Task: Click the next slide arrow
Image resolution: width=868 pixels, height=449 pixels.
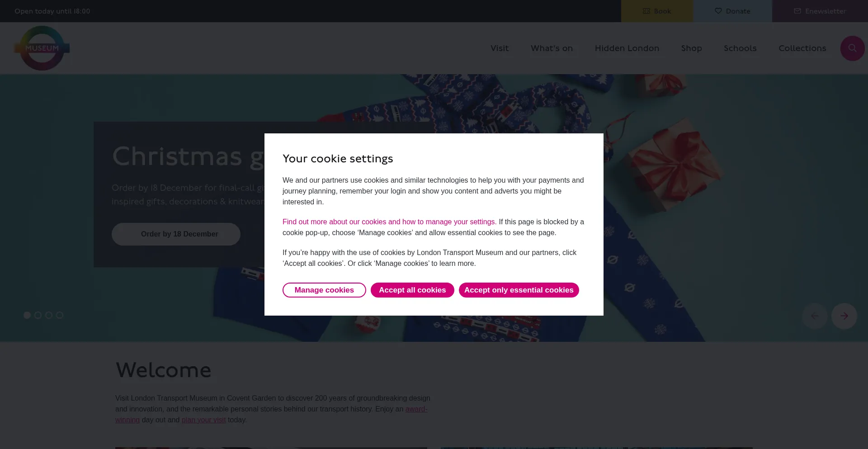Action: (844, 316)
